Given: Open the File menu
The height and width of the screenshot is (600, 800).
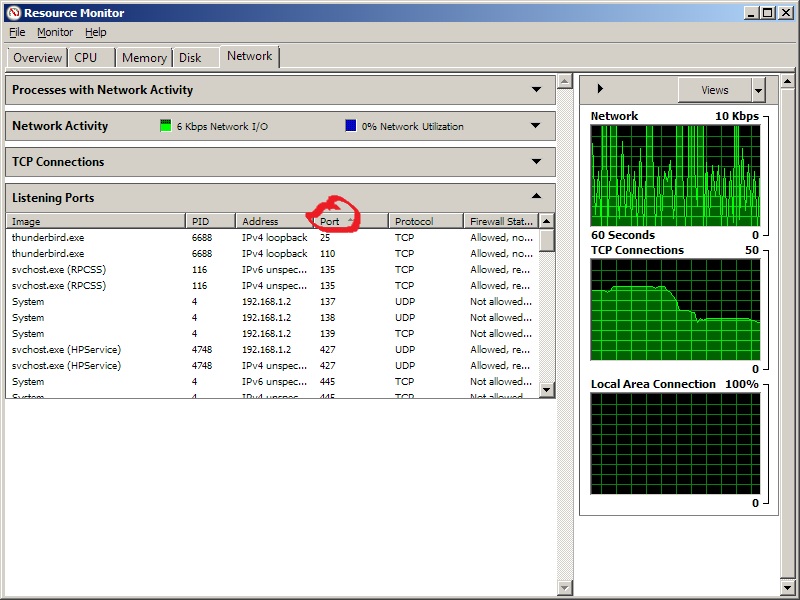Looking at the screenshot, I should (x=16, y=32).
